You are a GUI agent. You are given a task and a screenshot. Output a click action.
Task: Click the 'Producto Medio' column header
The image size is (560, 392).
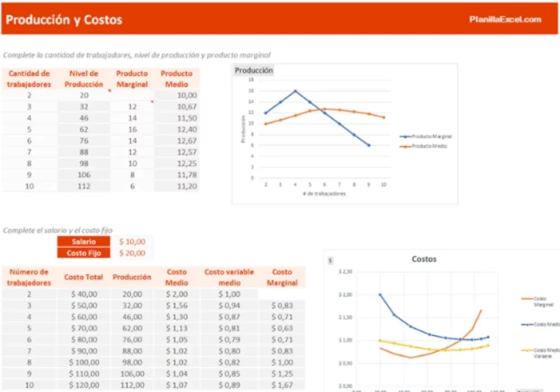pos(177,79)
